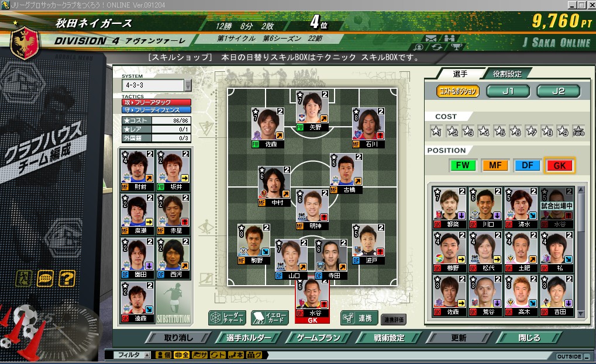Click the 戦術設定 button

tap(389, 338)
